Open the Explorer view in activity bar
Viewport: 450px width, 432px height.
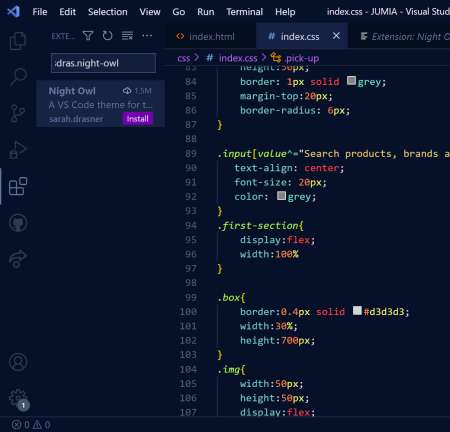[18, 41]
